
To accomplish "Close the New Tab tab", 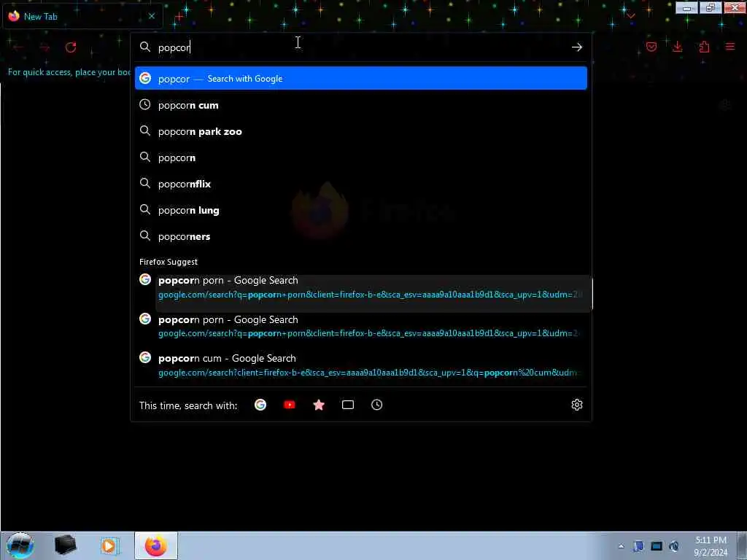I will point(152,16).
